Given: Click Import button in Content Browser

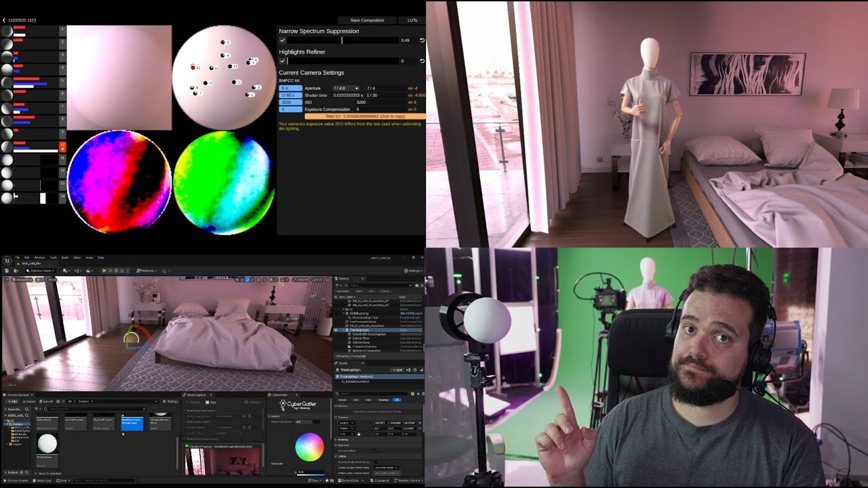Looking at the screenshot, I should point(29,401).
